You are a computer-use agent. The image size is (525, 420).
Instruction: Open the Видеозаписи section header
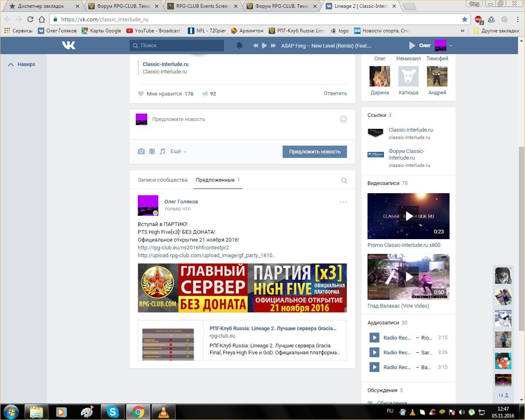[388, 183]
